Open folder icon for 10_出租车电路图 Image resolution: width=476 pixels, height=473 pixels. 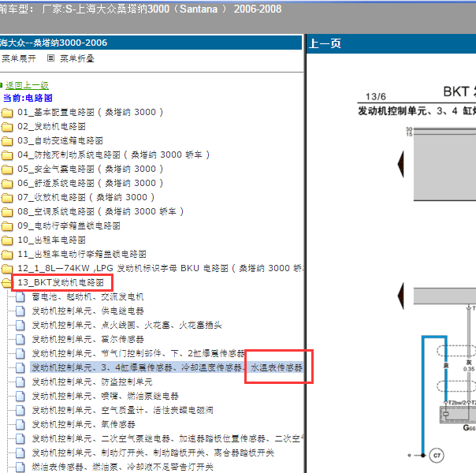pos(7,240)
